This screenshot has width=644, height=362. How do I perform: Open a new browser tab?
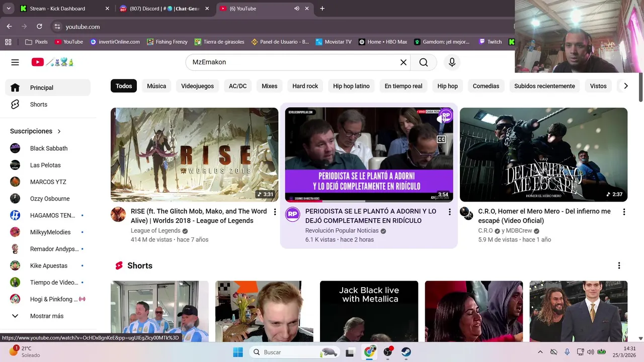point(322,9)
